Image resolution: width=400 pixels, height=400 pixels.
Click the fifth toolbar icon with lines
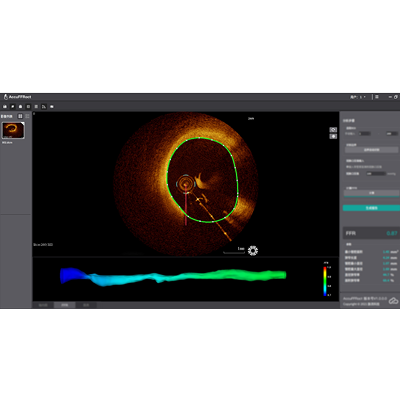point(36,107)
